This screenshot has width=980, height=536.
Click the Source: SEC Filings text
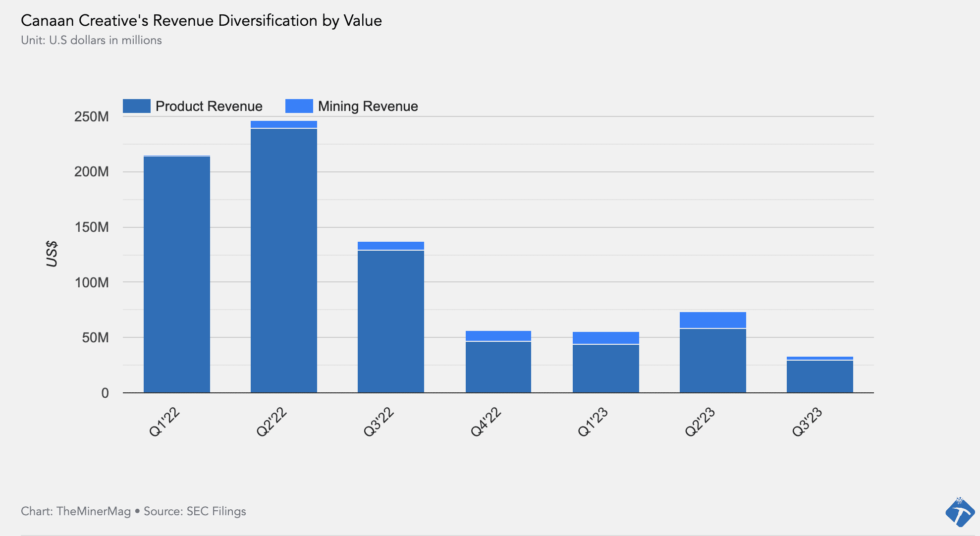(195, 511)
